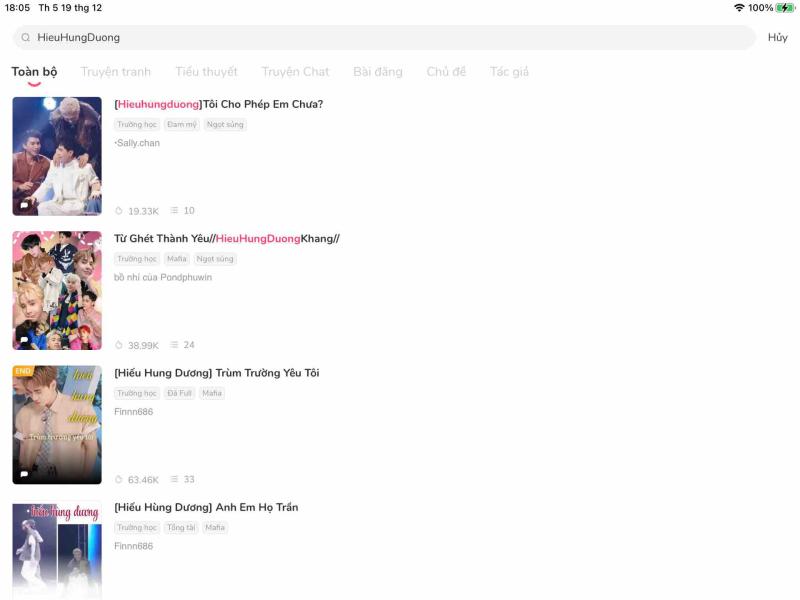800x600 pixels.
Task: Open author Finnn686 under Trùm Trường Yêu Tôi
Action: pyautogui.click(x=134, y=412)
